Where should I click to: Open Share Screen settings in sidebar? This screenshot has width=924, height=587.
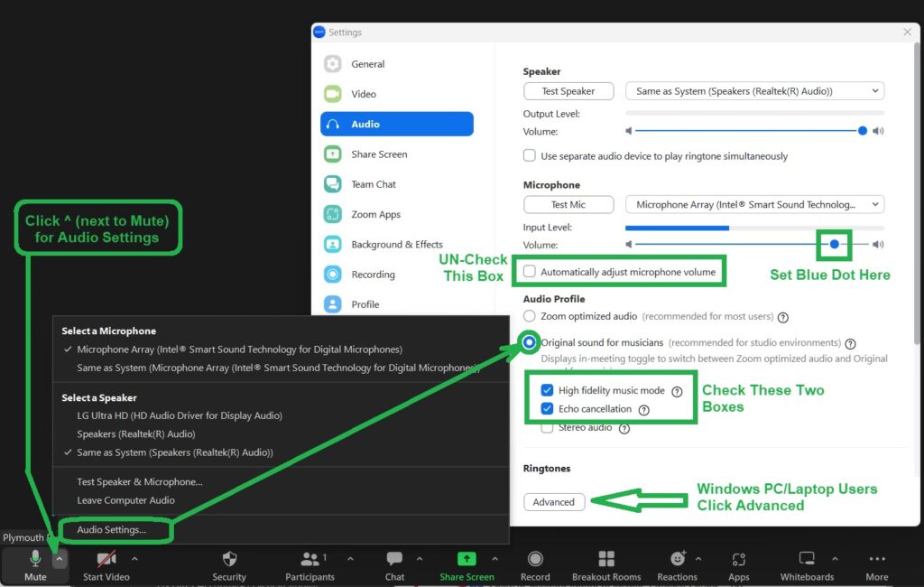pos(397,154)
